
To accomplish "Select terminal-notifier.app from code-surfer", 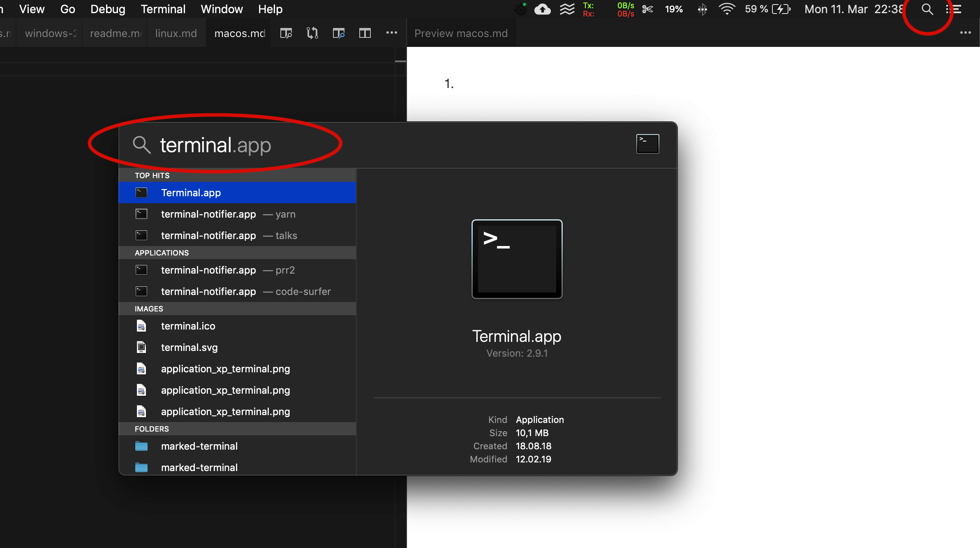I will tap(237, 291).
